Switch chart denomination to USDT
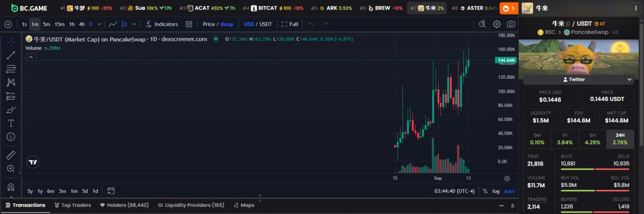This screenshot has height=214, width=644. pos(266,24)
